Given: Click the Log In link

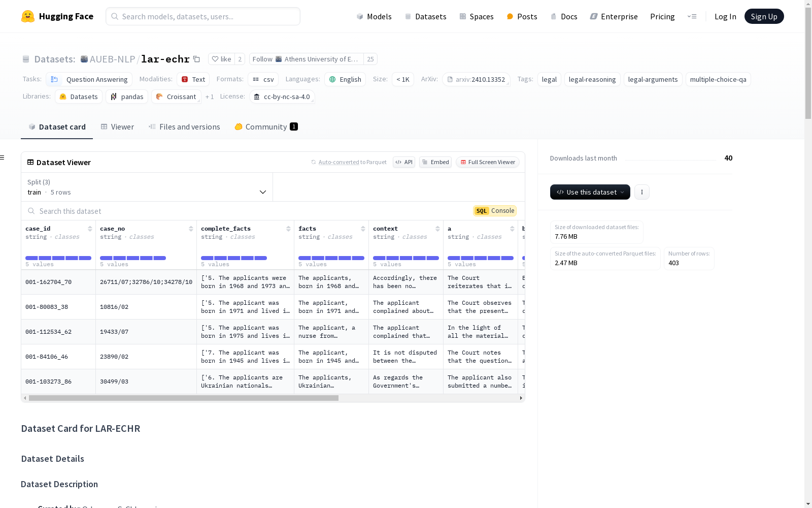Looking at the screenshot, I should (x=725, y=16).
